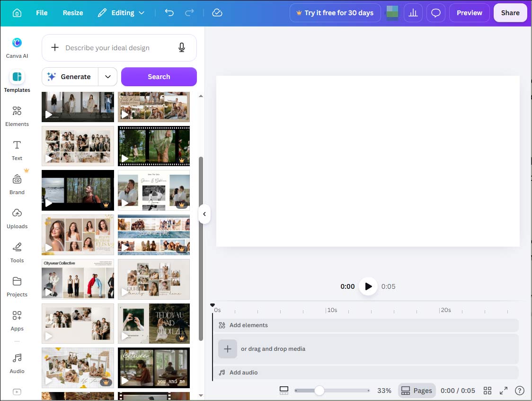Check cloud save status icon
Screen dimensions: 532x401
(x=217, y=13)
